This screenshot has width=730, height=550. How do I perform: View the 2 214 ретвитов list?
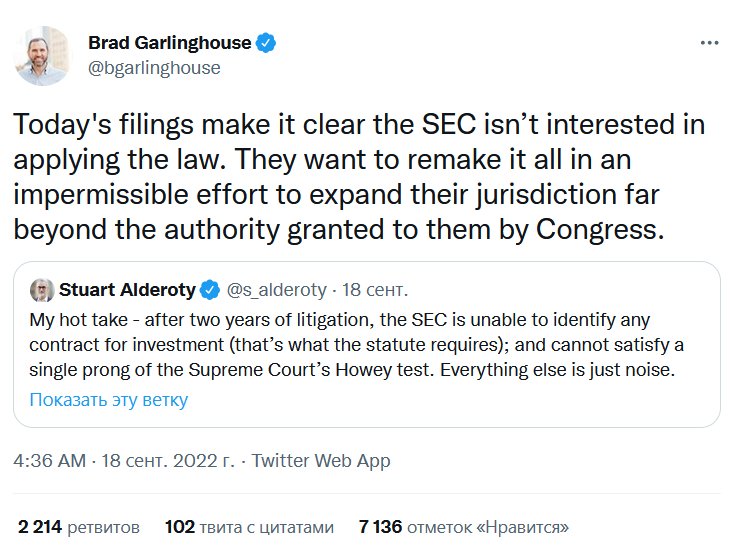pos(79,527)
